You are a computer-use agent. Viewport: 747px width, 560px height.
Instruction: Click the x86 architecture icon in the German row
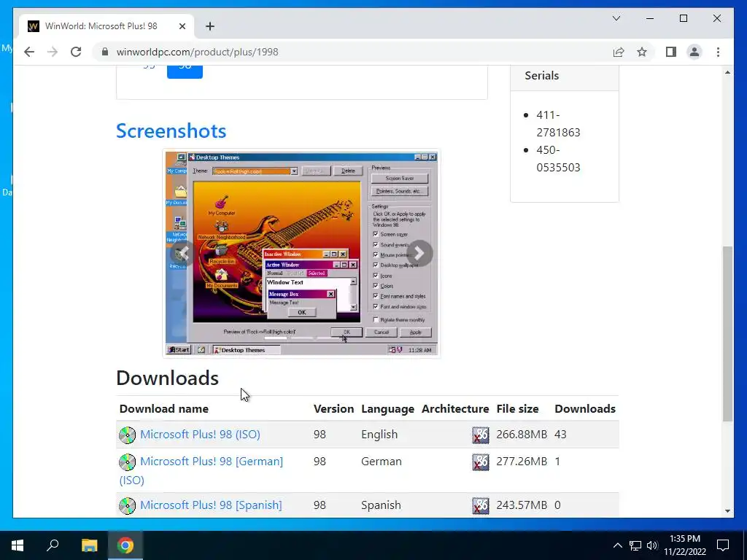(480, 462)
